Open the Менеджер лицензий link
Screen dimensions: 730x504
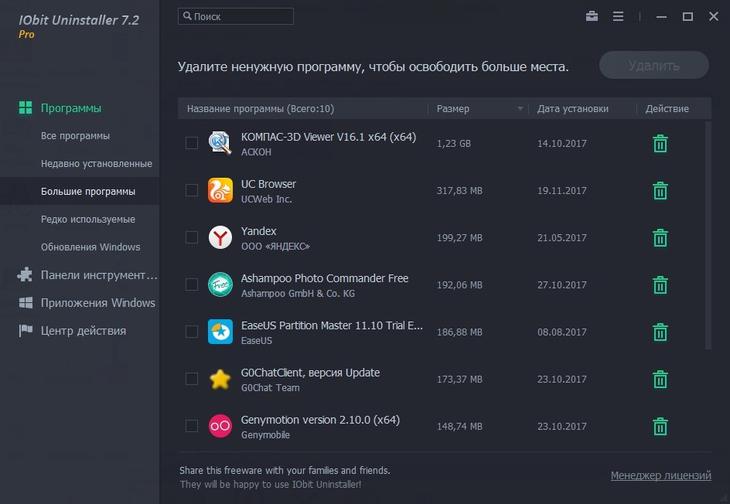point(661,476)
